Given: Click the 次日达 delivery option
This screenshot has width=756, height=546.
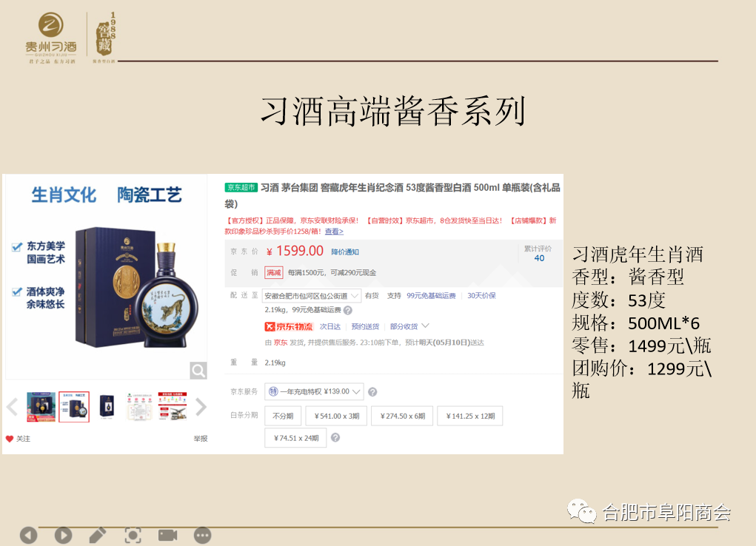Looking at the screenshot, I should pyautogui.click(x=330, y=327).
